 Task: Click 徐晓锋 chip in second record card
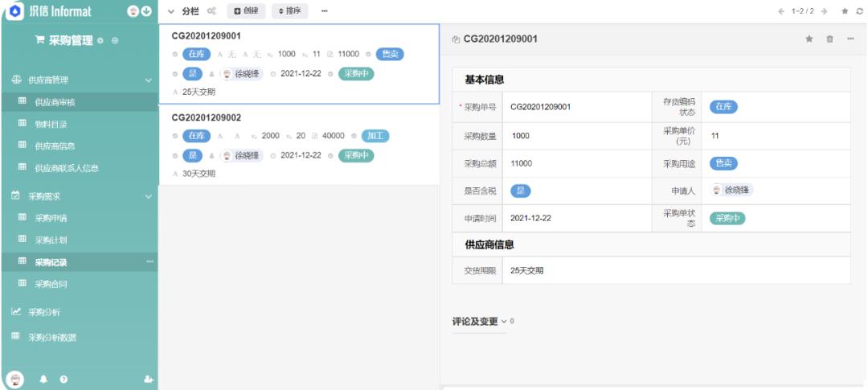(x=241, y=156)
